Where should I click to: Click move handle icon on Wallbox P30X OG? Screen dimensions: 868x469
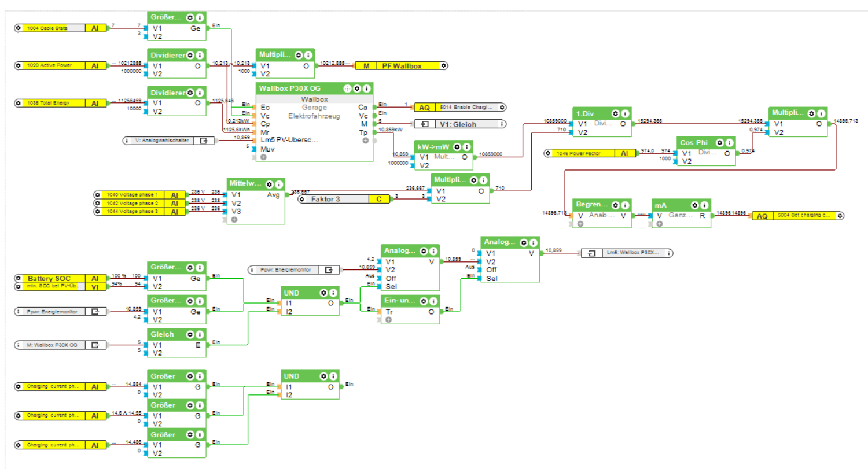348,88
